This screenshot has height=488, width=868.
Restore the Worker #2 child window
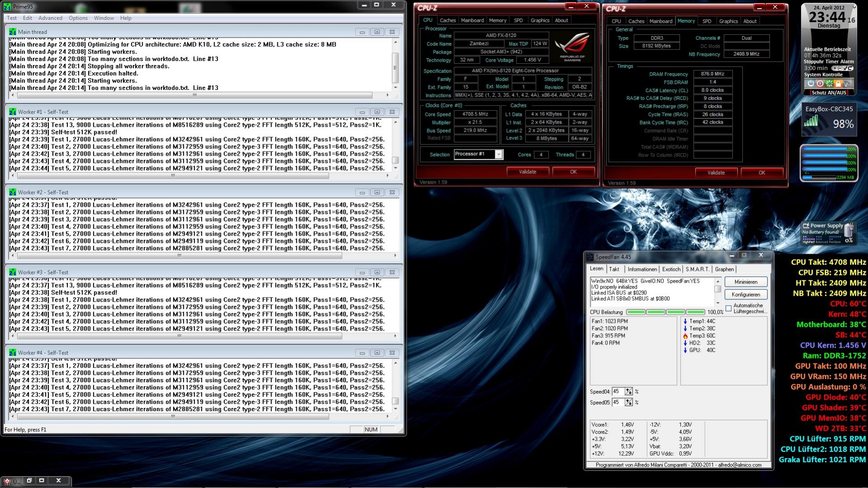point(377,192)
